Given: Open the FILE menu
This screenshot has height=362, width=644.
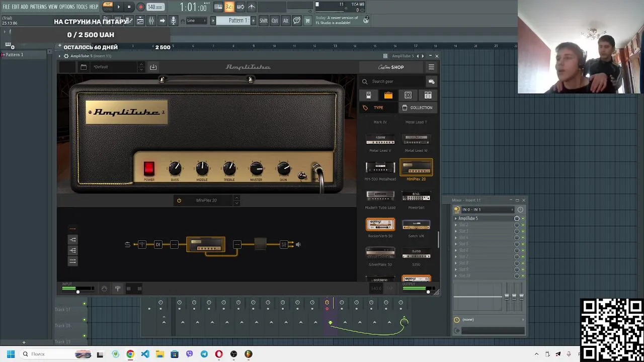Looking at the screenshot, I should (7, 7).
